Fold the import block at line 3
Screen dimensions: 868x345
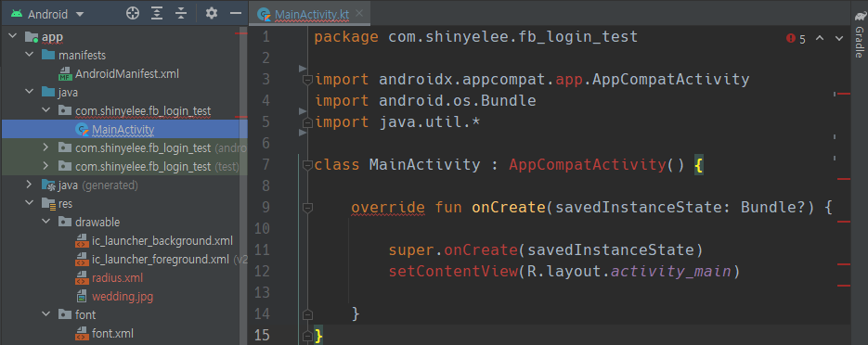(x=307, y=81)
